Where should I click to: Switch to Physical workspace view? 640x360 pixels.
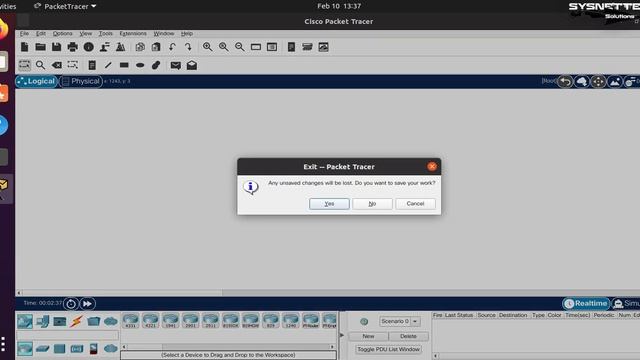(x=81, y=81)
